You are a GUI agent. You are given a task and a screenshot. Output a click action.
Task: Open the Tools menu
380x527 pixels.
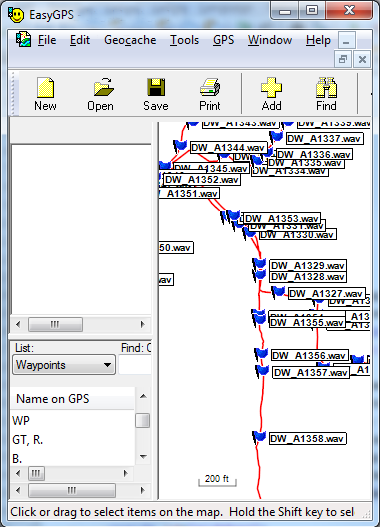click(184, 40)
